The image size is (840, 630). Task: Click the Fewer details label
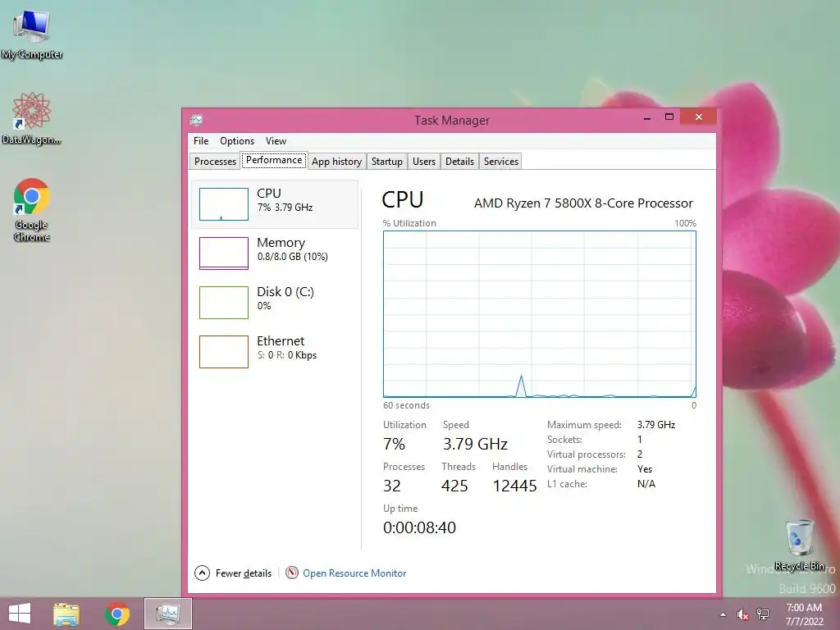coord(243,573)
